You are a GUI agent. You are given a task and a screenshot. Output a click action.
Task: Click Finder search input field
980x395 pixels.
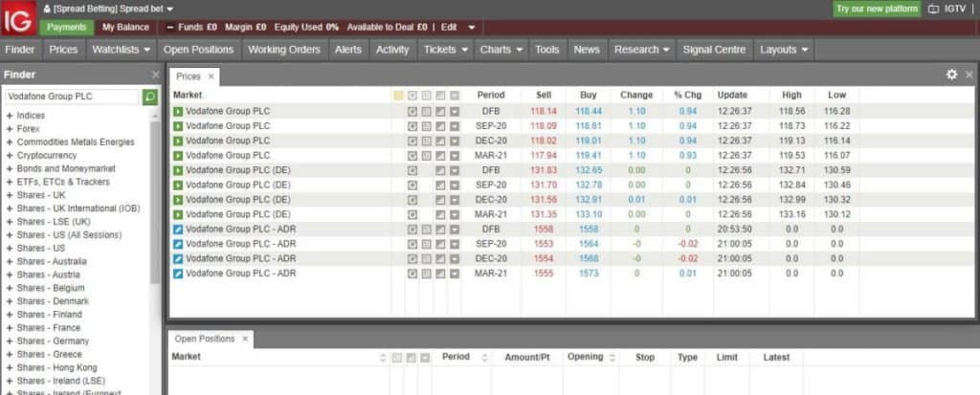[x=71, y=97]
